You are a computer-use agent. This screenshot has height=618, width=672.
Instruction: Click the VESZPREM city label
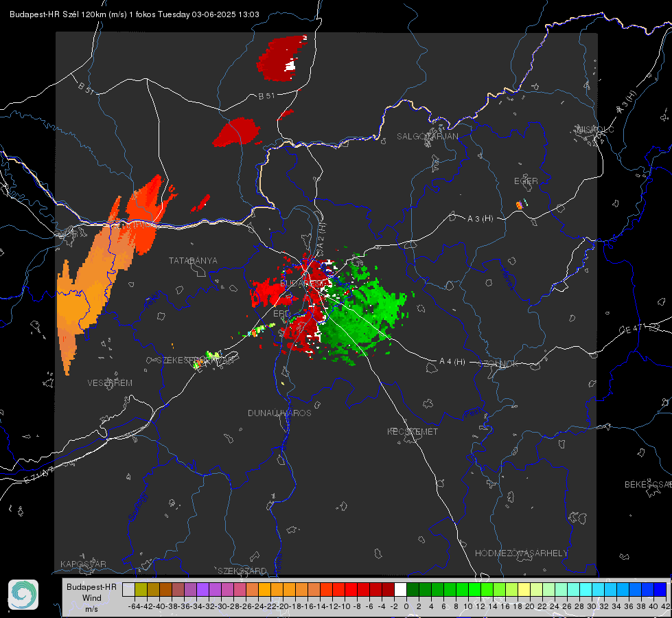(x=110, y=383)
